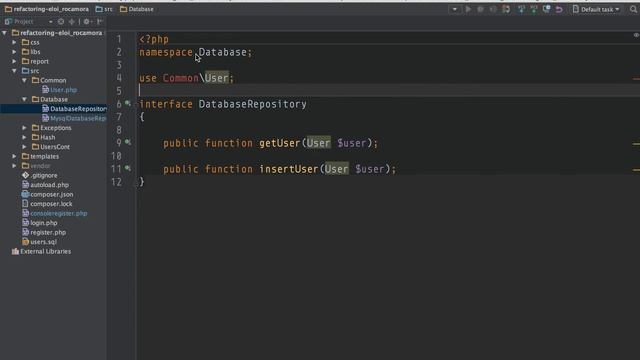Screen dimensions: 640x360
Task: Expand the templates folder
Action: tap(14, 156)
